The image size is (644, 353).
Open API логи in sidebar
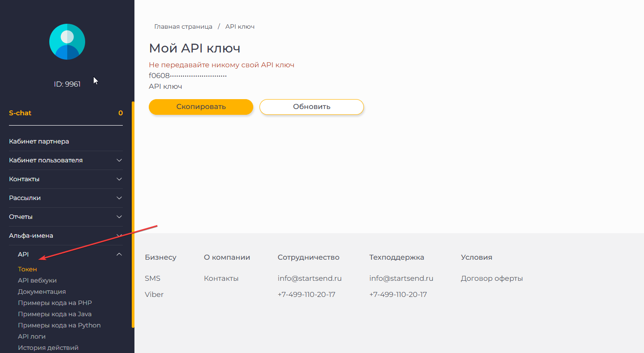coord(32,336)
